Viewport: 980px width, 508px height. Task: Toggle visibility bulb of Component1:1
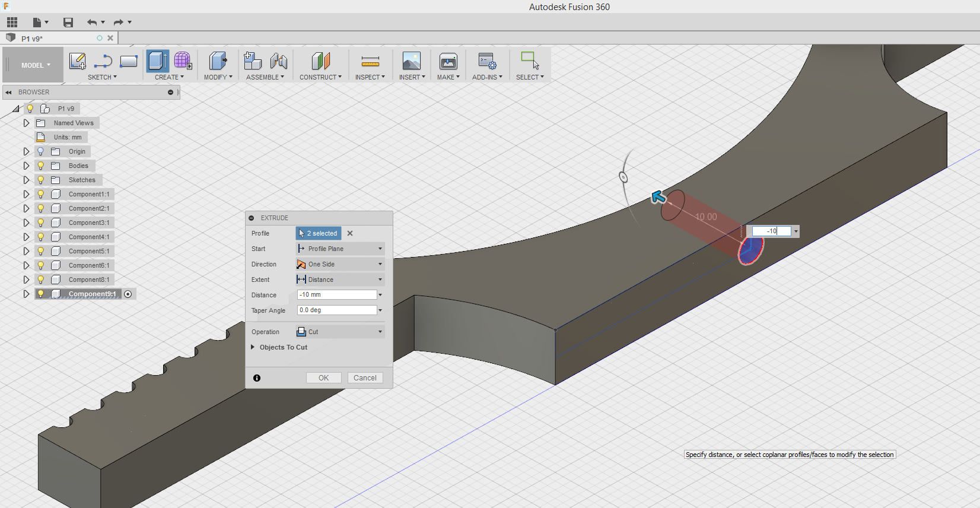click(x=41, y=194)
